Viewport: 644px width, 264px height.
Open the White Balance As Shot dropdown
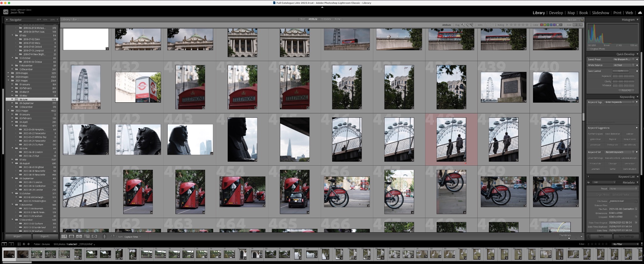coord(624,65)
